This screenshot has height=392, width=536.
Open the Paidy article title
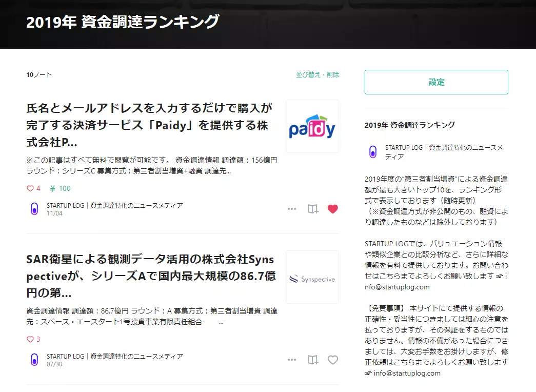(x=150, y=125)
